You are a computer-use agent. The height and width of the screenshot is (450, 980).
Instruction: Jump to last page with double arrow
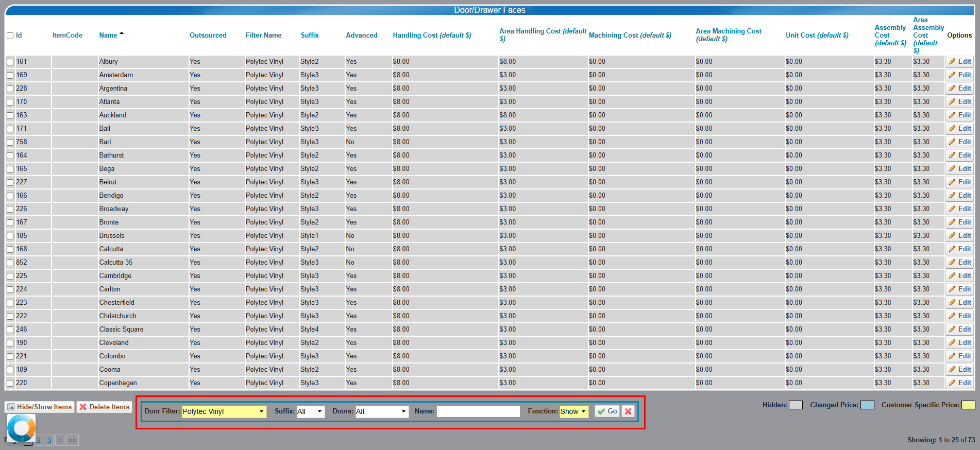tap(72, 440)
